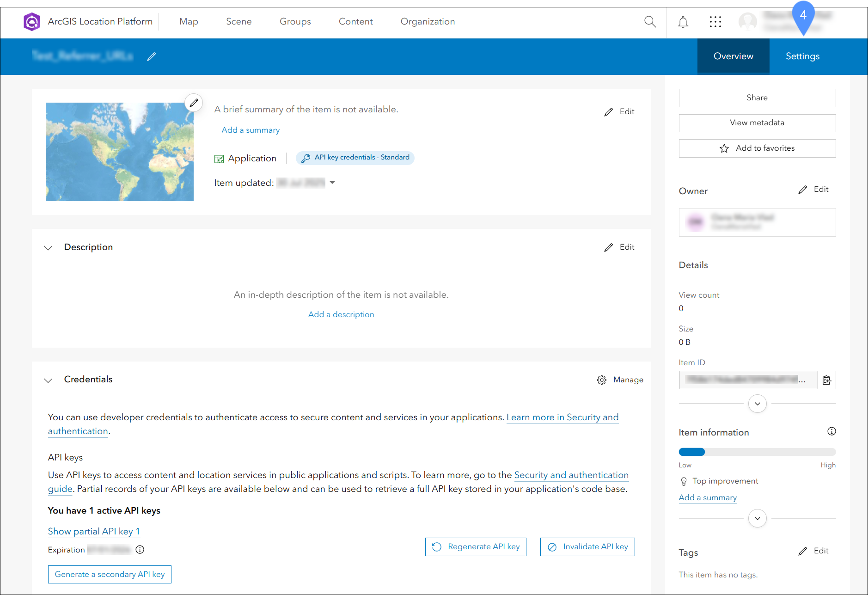Viewport: 868px width, 595px height.
Task: Switch to the Overview tab
Action: tap(733, 56)
